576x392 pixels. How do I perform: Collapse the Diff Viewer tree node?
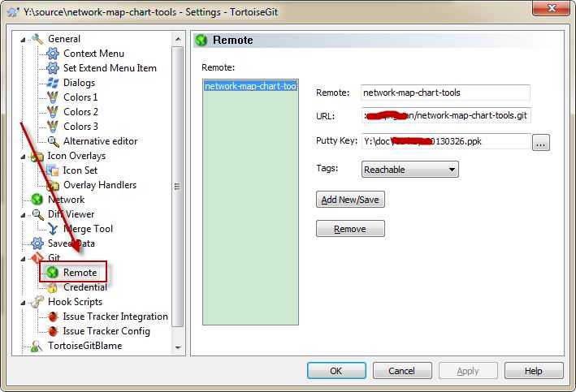pos(23,215)
